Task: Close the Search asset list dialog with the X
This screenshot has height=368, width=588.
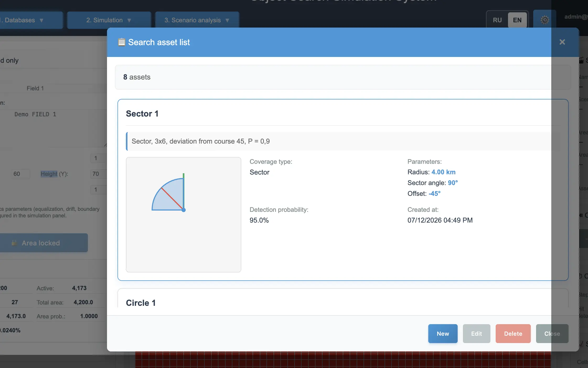Action: tap(562, 42)
